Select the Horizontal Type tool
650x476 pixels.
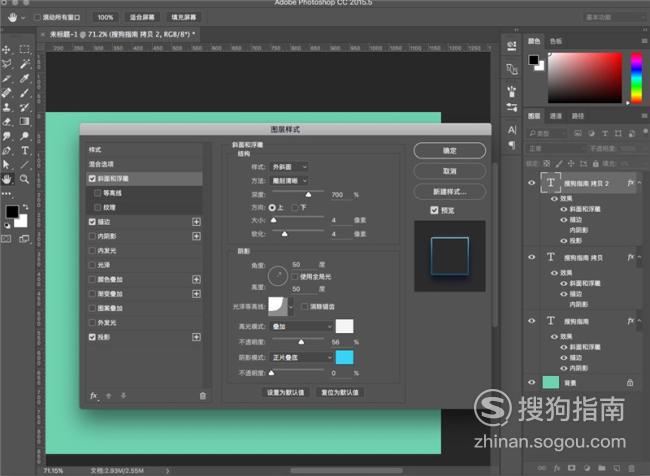24,151
